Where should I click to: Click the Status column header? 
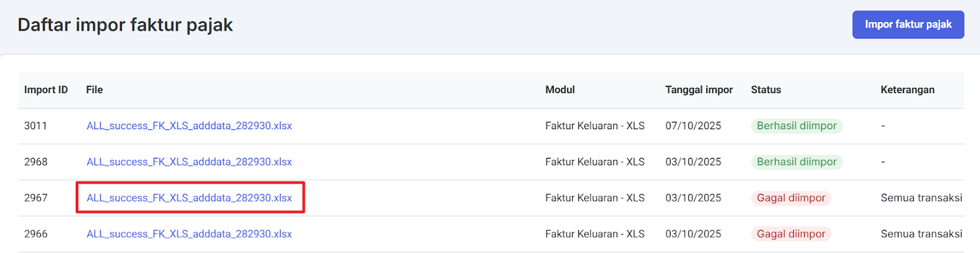pos(766,89)
